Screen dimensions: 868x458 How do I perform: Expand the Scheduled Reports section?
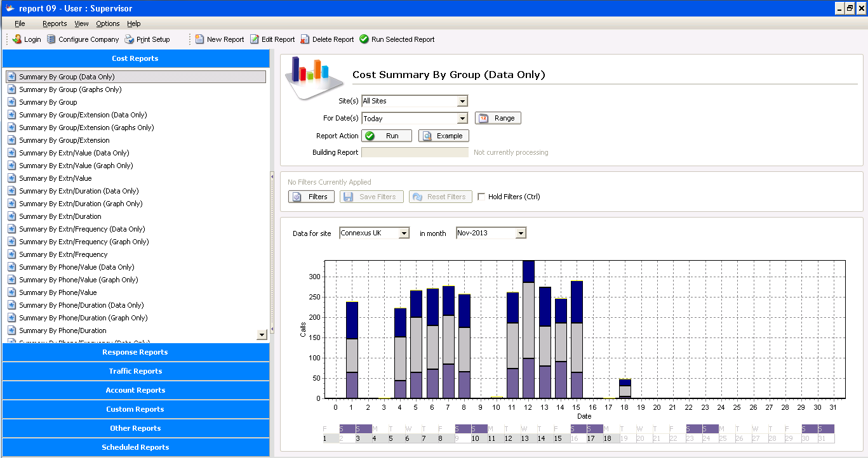[x=136, y=447]
